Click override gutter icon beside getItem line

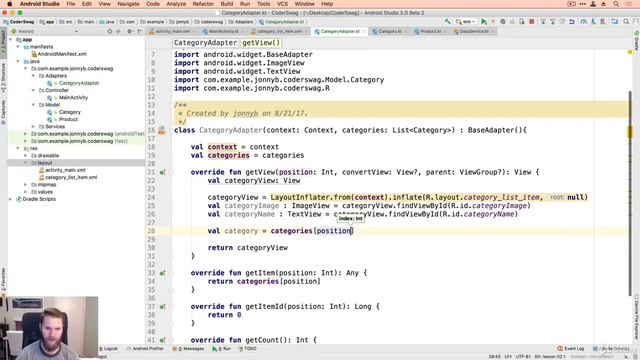162,273
